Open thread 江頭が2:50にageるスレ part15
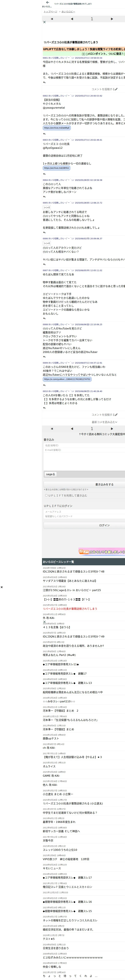Image resolution: width=125 pixels, height=980 pixels. 72,590
